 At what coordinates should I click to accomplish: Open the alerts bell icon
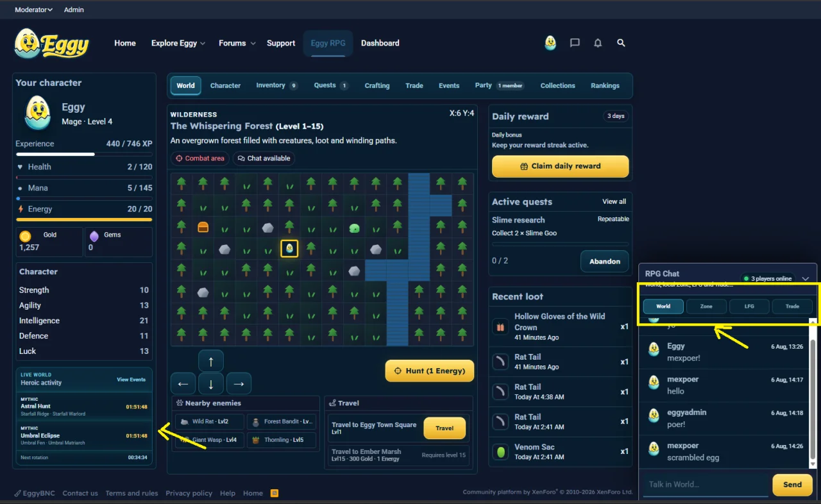(598, 43)
